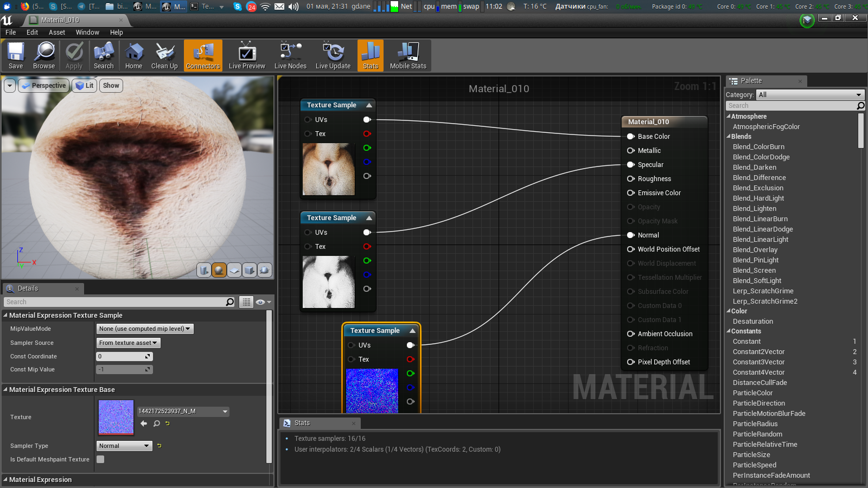Viewport: 868px width, 488px height.
Task: Click the normal map texture thumbnail in Details
Action: 116,418
